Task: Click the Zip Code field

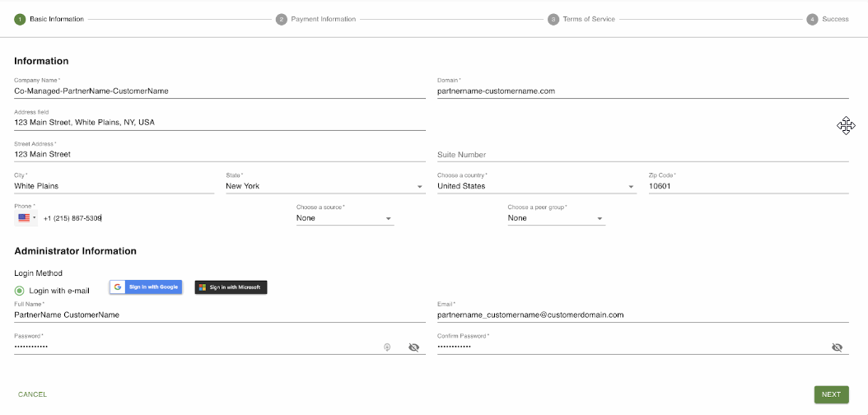Action: (x=748, y=187)
